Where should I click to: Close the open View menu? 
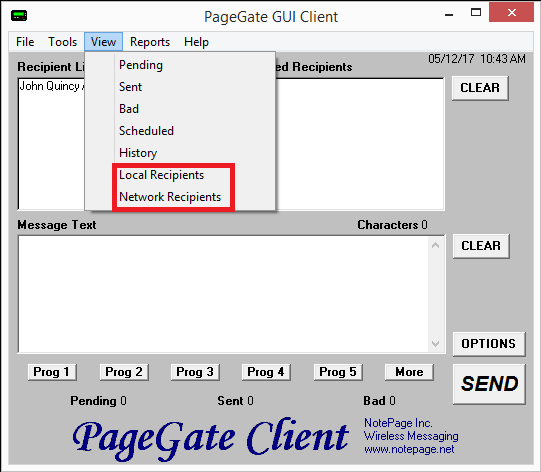click(x=103, y=42)
